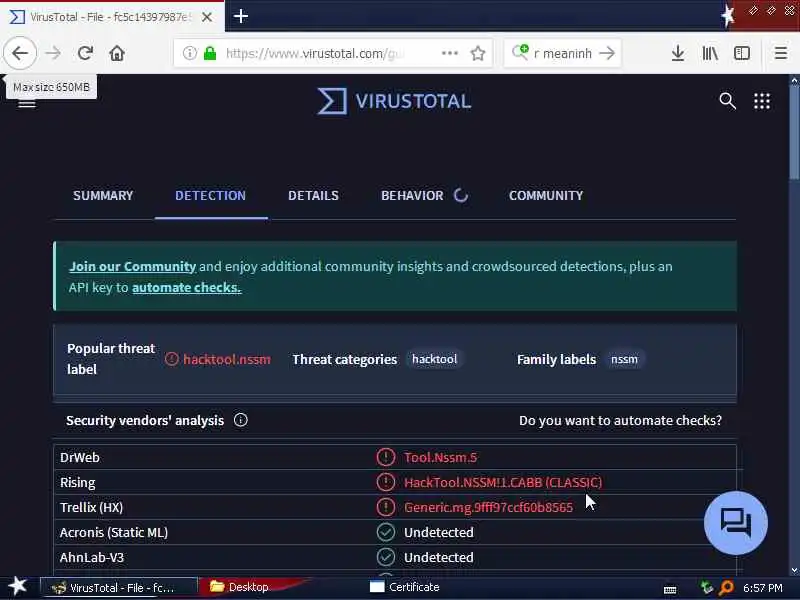Click the green padlock security icon
This screenshot has height=600, width=800.
coord(210,53)
